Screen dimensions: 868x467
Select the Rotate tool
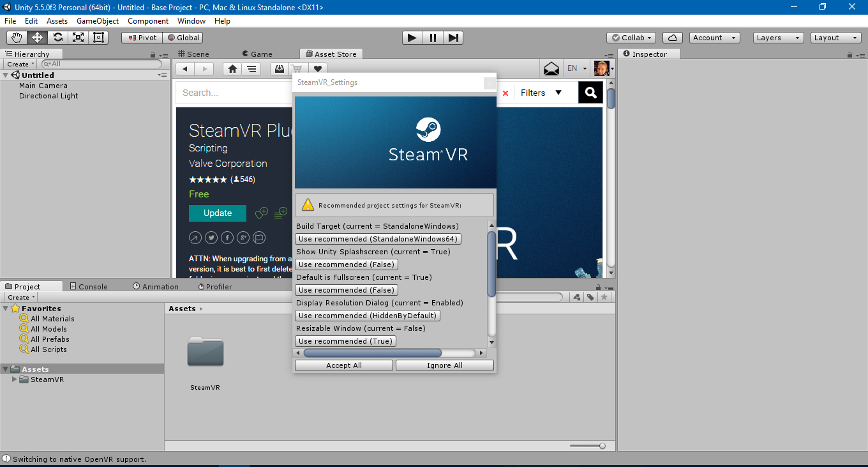pyautogui.click(x=57, y=37)
